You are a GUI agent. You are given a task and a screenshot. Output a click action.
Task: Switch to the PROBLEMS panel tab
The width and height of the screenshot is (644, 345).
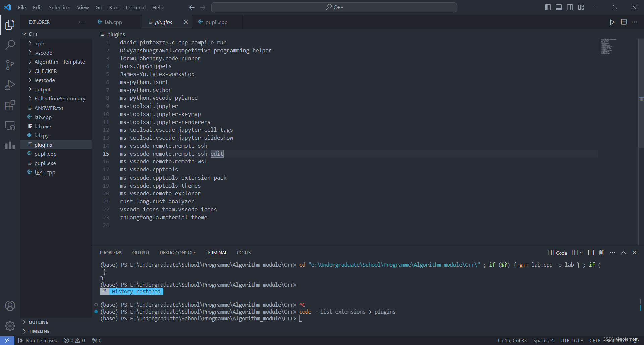(111, 253)
